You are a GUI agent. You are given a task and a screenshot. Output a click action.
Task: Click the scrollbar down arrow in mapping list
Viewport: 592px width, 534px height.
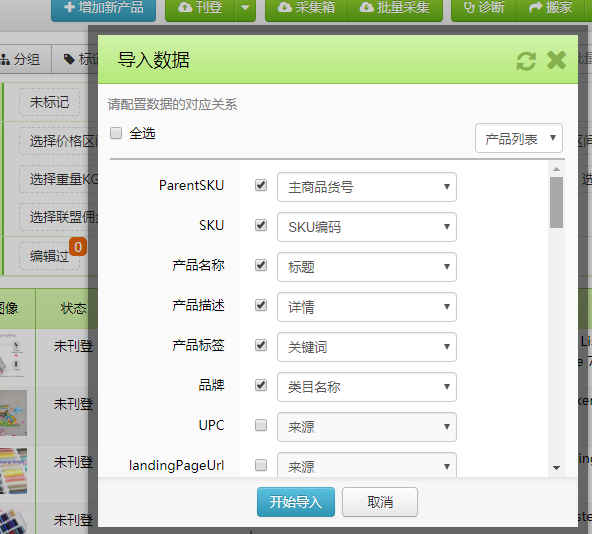coord(556,468)
